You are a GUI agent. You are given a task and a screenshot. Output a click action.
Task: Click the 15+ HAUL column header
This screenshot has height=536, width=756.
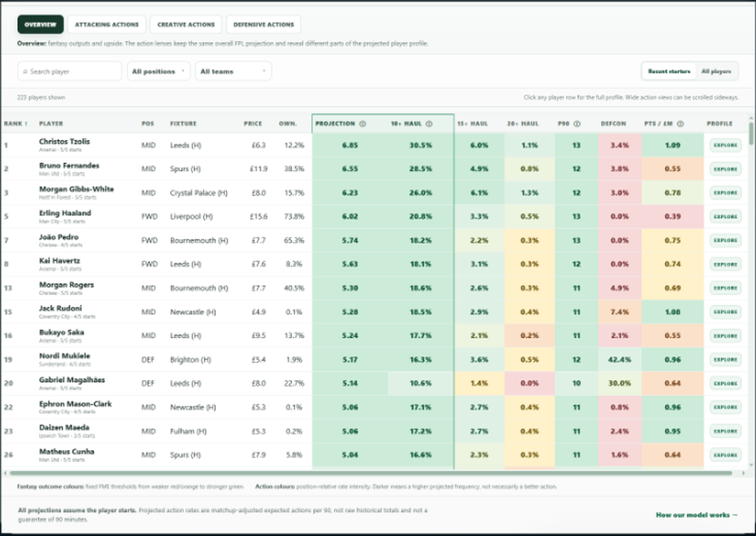[x=473, y=124]
